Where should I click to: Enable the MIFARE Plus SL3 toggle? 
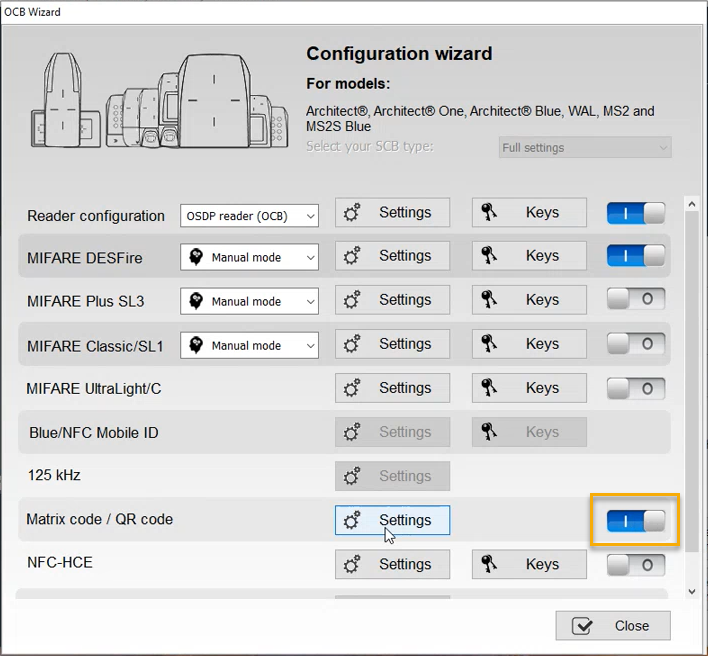635,300
